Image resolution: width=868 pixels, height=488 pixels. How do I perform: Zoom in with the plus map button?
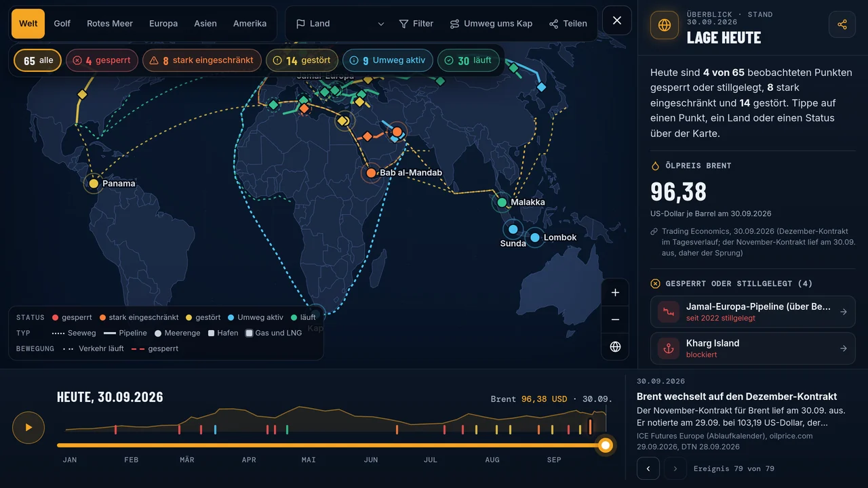click(x=615, y=293)
